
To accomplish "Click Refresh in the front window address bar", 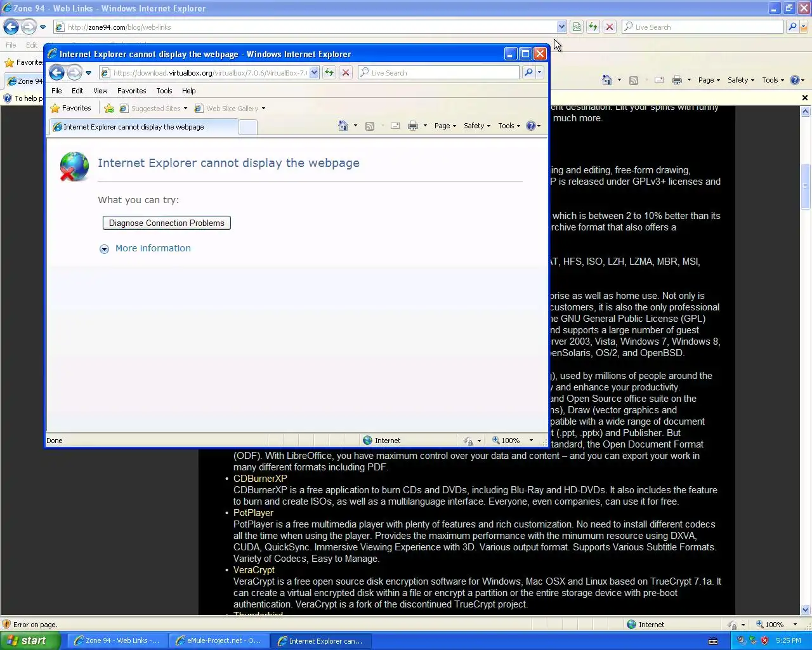I will click(329, 73).
